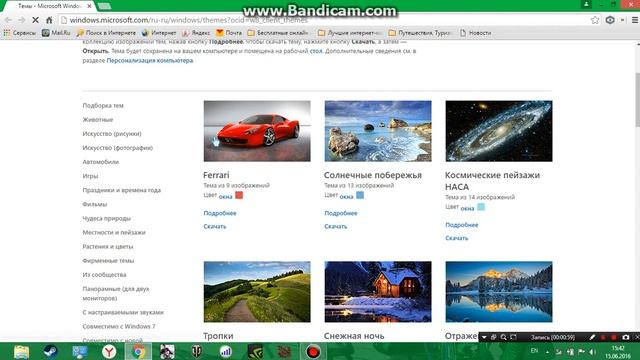640x360 pixels.
Task: Open the Chrome home page icon
Action: 49,20
